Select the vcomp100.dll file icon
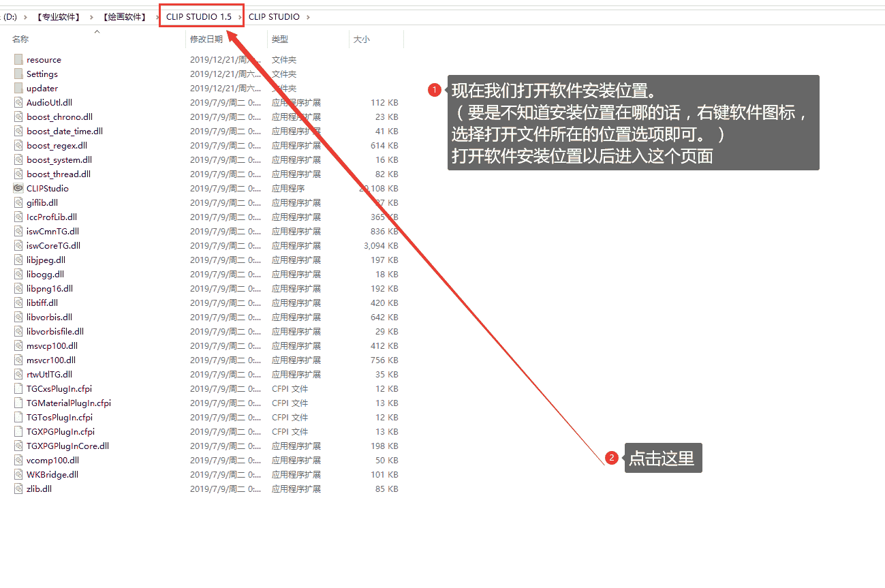Viewport: 885px width, 588px height. tap(18, 460)
